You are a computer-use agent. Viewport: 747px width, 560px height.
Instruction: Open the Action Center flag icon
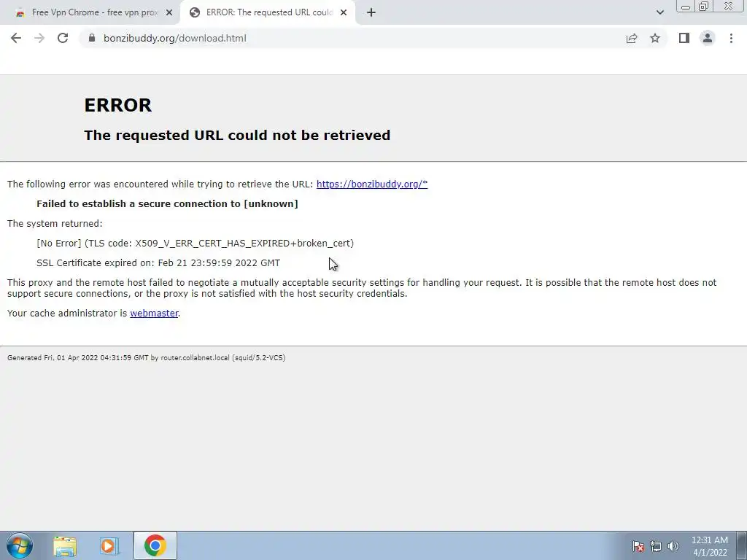[x=638, y=546]
